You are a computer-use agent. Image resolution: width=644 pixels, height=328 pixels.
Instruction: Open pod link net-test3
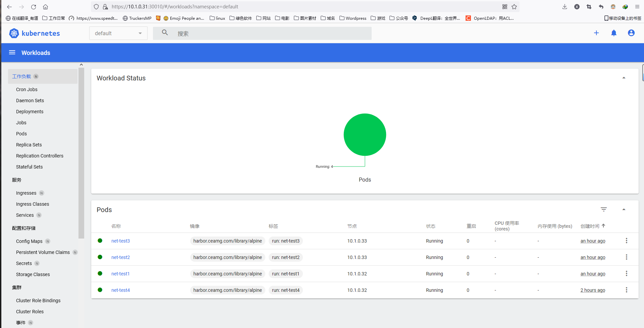tap(120, 241)
